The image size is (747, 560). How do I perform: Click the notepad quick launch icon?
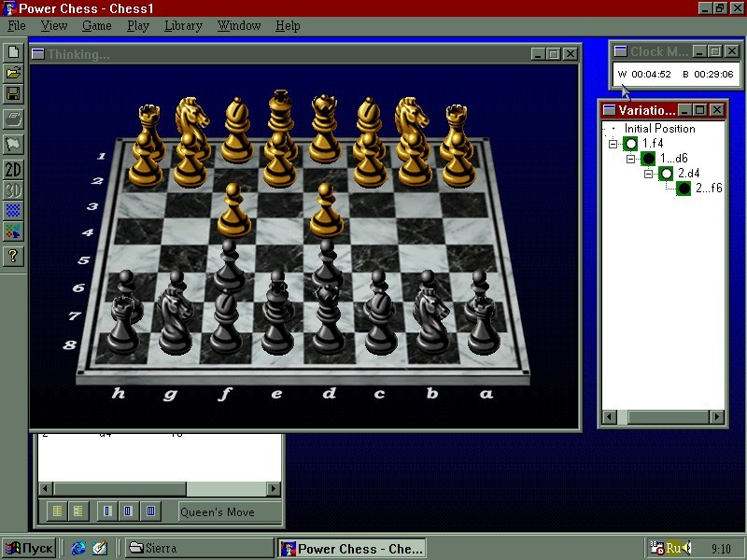point(99,548)
